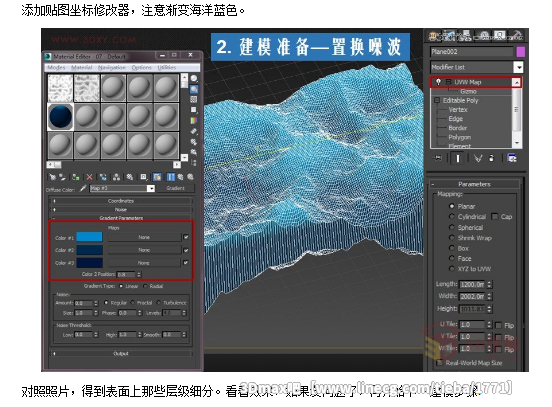This screenshot has height=407, width=552.
Task: Click the Sample Type sphere icon in Material Editor
Action: 194,78
